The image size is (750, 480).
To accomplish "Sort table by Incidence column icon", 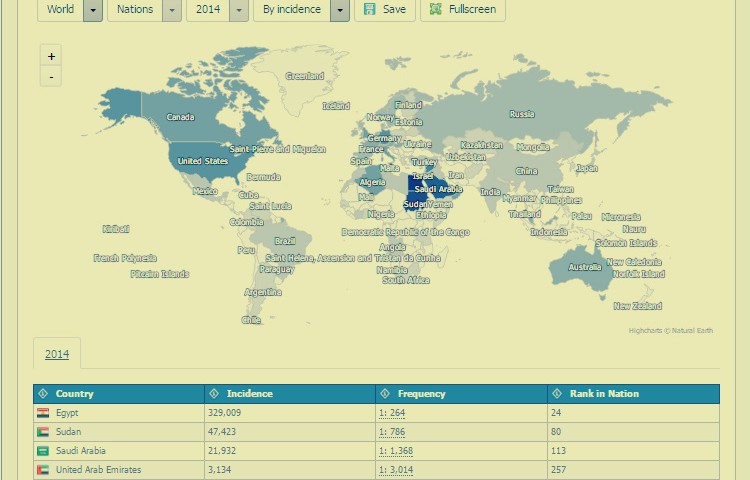I will 214,394.
